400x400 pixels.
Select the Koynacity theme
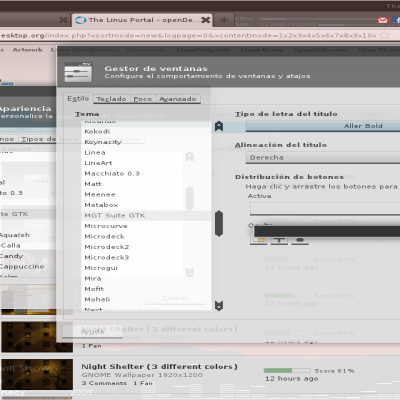click(147, 142)
